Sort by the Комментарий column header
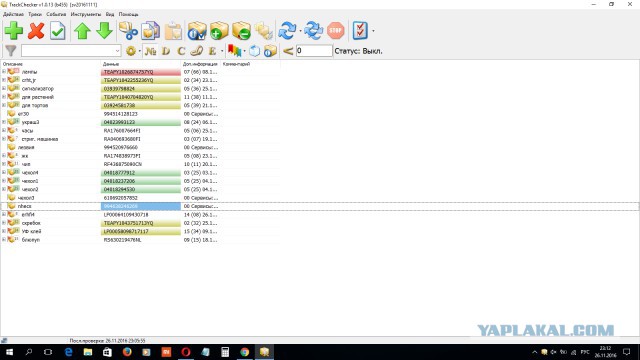640x360 pixels. [250, 64]
